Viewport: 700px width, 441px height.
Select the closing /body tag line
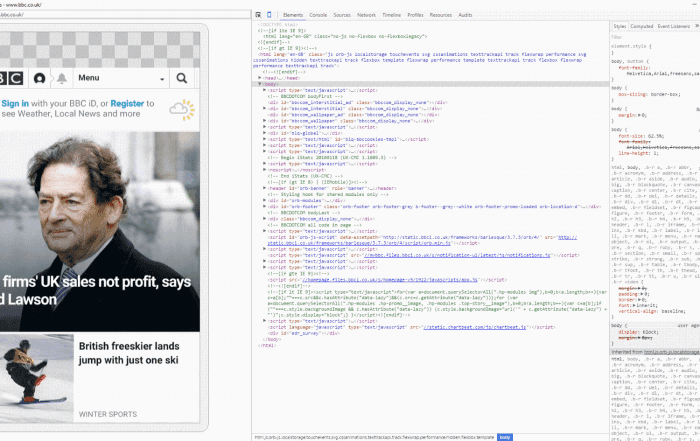click(x=272, y=339)
